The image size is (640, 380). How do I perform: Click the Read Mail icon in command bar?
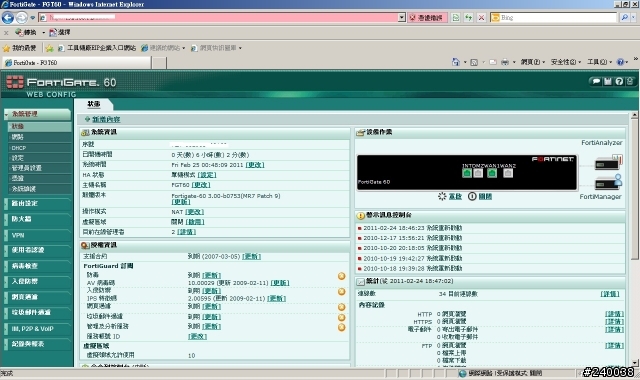click(x=493, y=62)
